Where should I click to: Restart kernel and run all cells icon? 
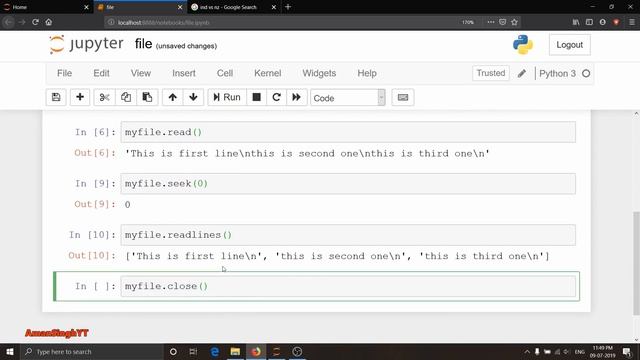[296, 97]
